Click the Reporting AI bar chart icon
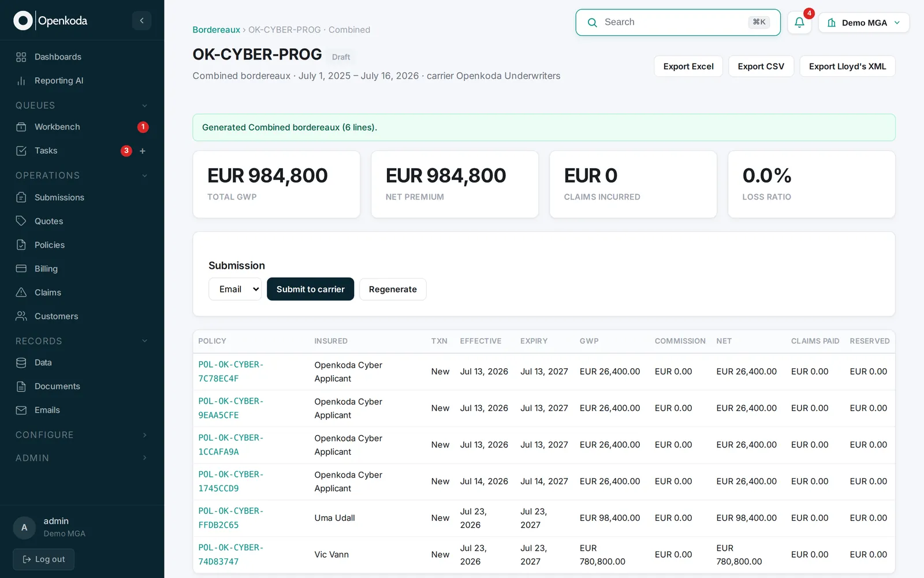924x578 pixels. 21,80
